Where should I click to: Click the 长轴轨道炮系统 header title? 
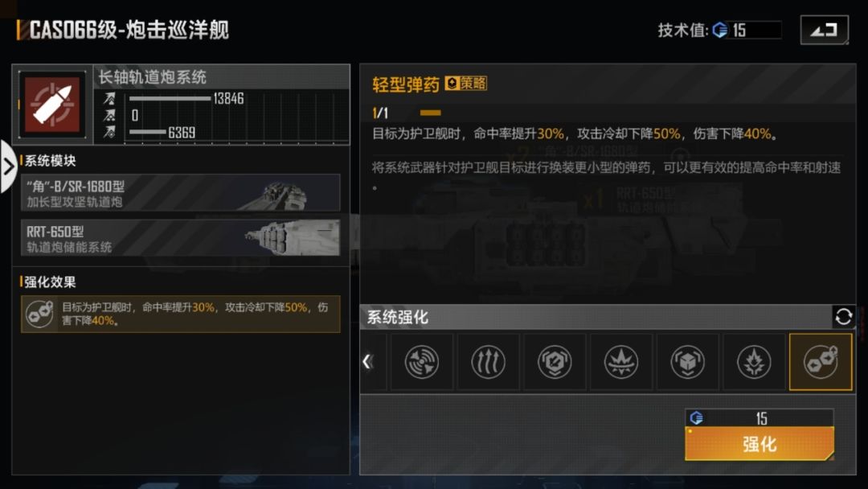point(152,77)
